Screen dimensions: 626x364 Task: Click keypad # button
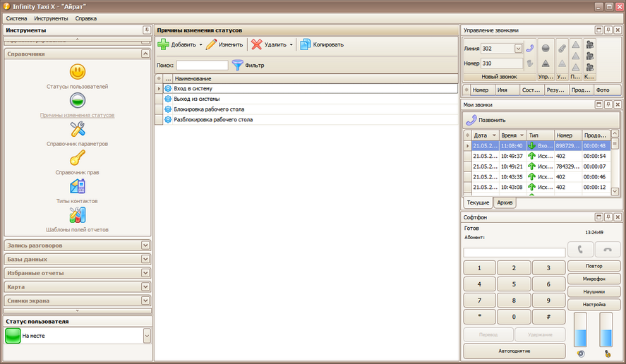548,317
